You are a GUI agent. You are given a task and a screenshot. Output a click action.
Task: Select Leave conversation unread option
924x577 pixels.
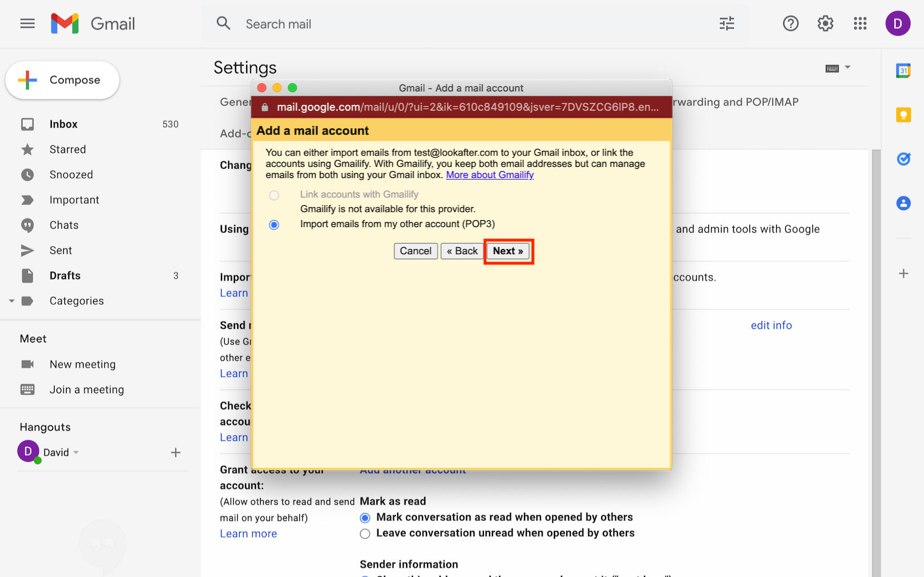[365, 534]
